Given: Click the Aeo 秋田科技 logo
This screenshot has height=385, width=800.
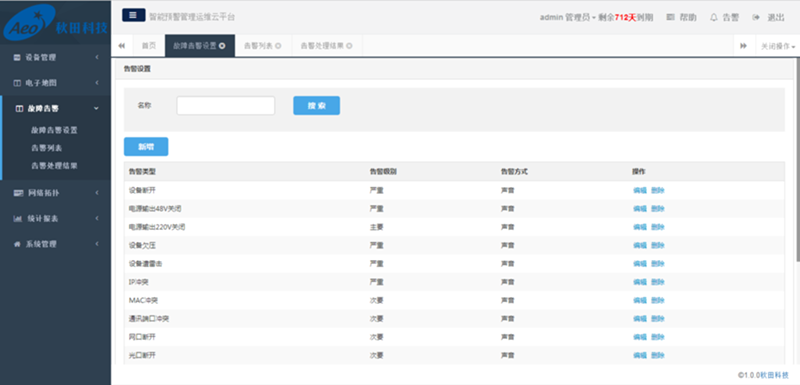Looking at the screenshot, I should tap(56, 22).
